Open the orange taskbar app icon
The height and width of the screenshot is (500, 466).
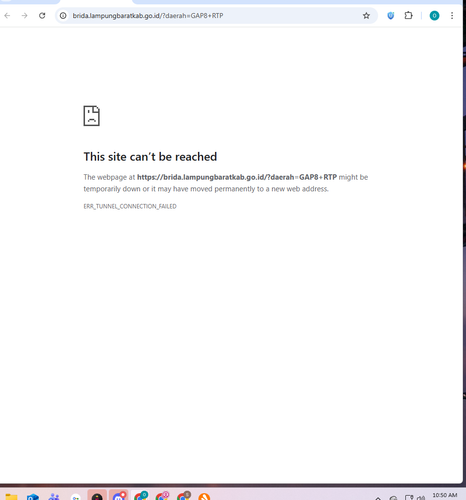tap(204, 497)
